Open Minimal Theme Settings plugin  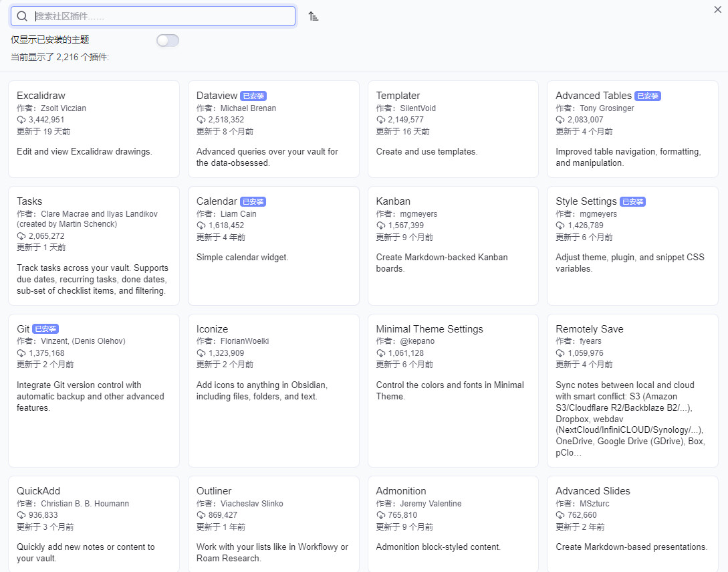point(453,390)
